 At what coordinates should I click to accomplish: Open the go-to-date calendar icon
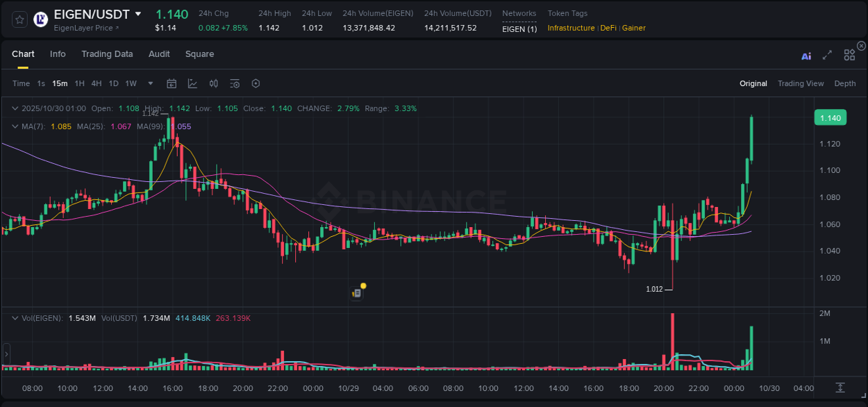point(172,83)
